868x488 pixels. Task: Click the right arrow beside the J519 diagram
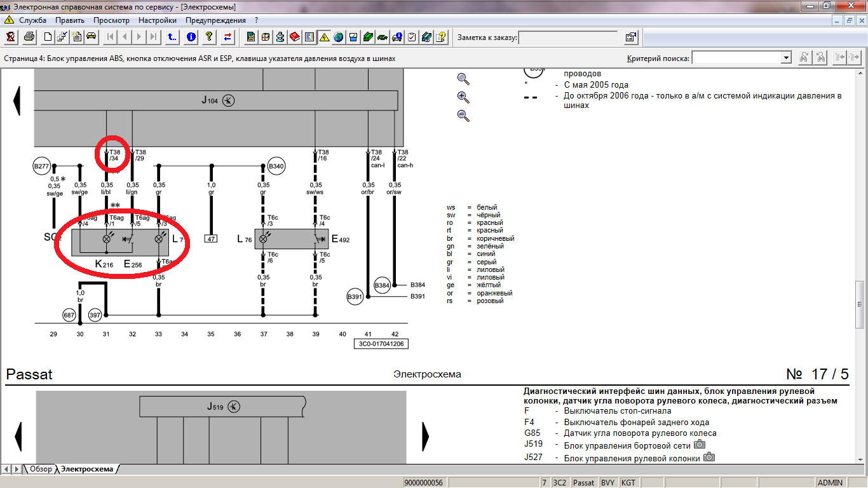[x=426, y=437]
